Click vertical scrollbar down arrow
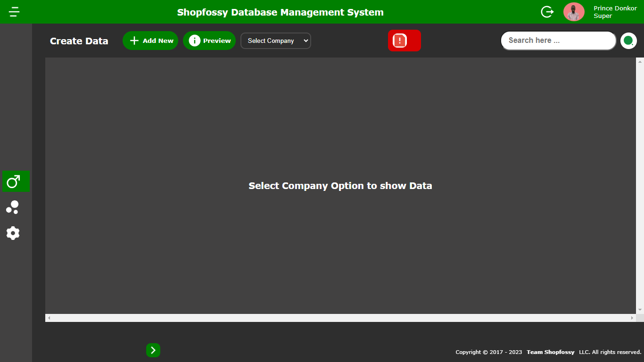This screenshot has height=362, width=644. [640, 310]
